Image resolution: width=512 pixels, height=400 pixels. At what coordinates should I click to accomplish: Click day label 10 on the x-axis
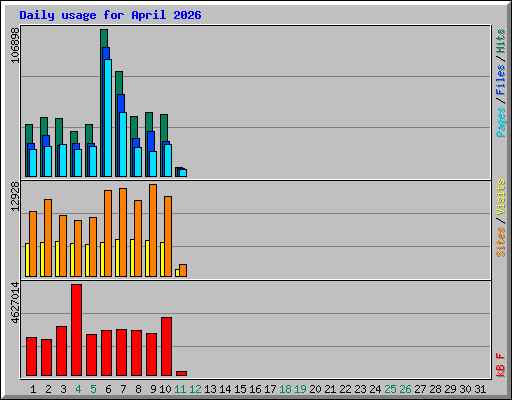(165, 389)
